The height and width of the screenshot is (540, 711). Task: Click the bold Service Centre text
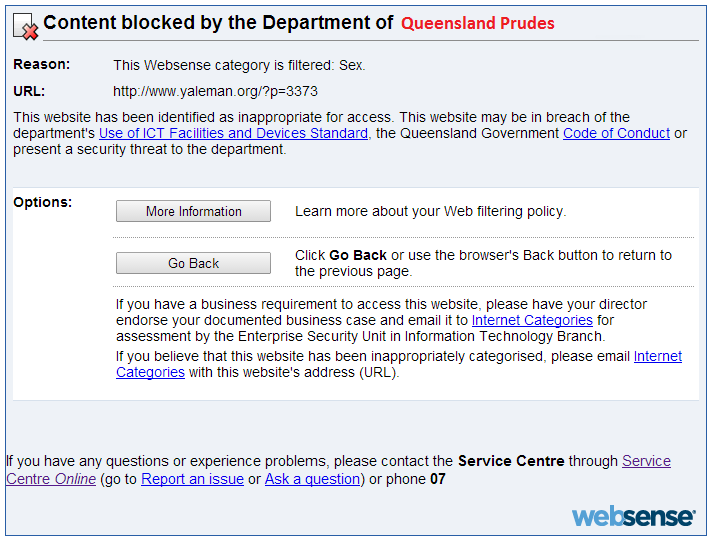click(x=511, y=461)
